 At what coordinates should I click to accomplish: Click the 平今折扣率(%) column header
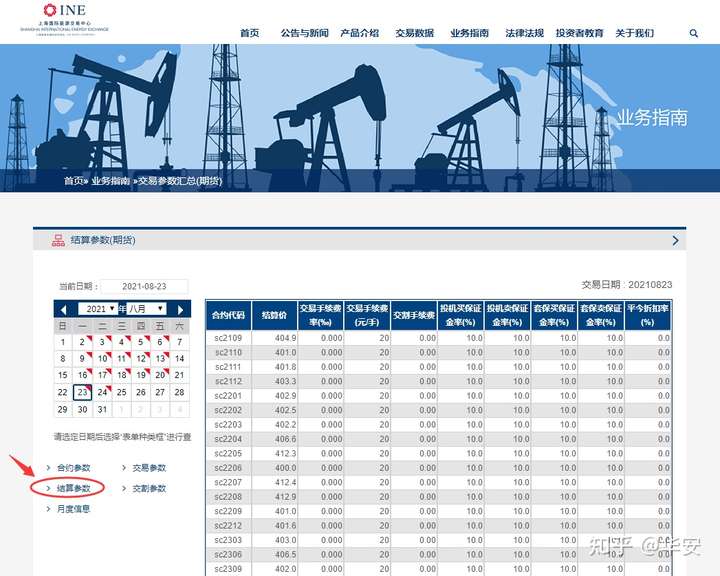[x=647, y=315]
